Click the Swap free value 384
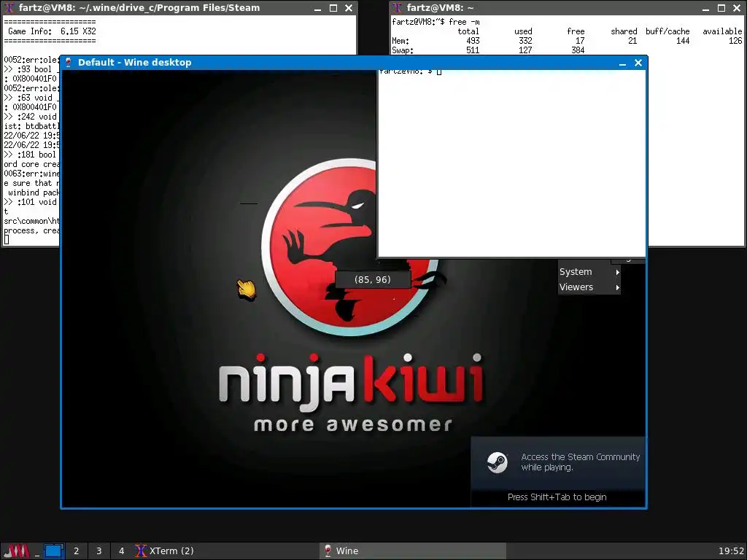The width and height of the screenshot is (747, 560). point(578,50)
